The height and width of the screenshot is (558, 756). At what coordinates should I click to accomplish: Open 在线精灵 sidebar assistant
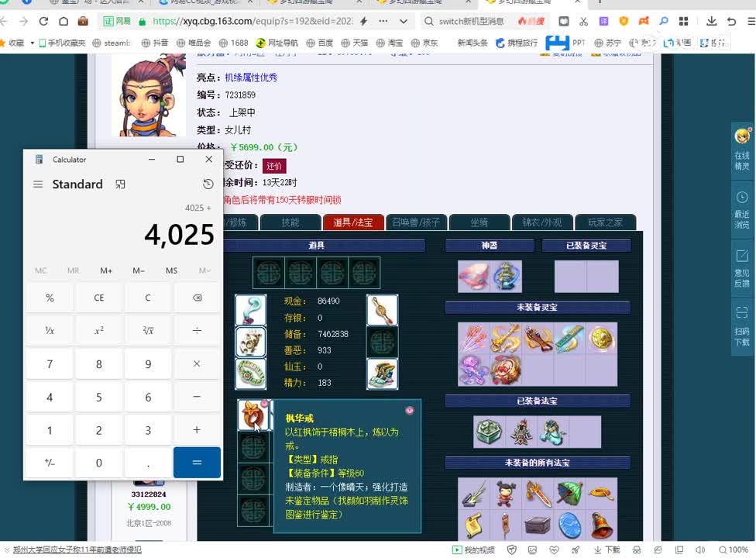point(742,150)
